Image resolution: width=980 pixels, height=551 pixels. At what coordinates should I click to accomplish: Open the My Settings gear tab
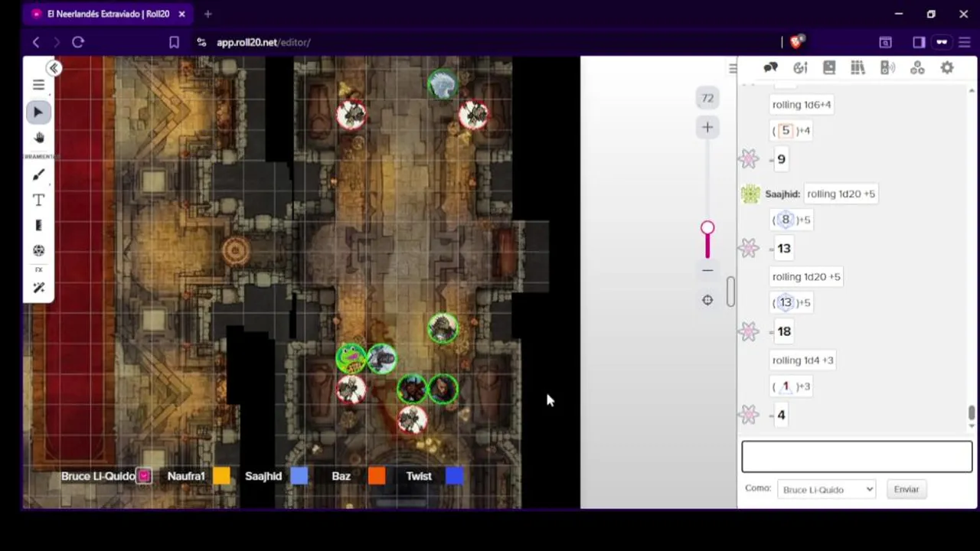pyautogui.click(x=947, y=68)
